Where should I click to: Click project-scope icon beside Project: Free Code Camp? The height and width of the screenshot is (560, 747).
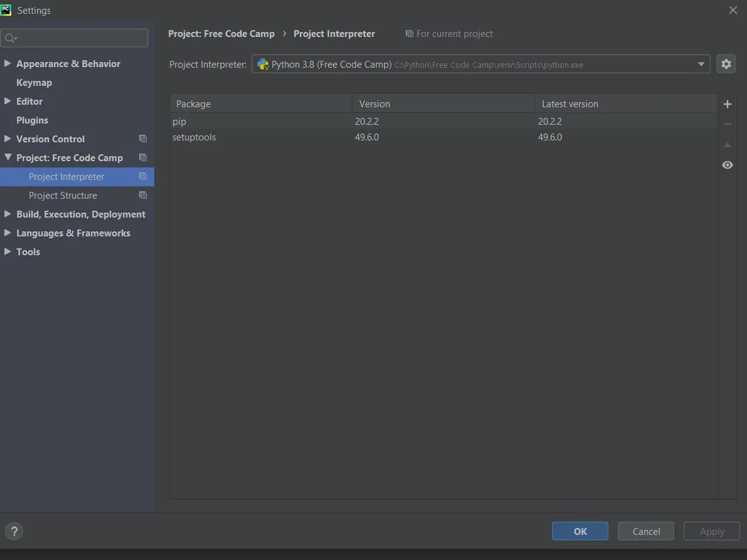click(143, 157)
